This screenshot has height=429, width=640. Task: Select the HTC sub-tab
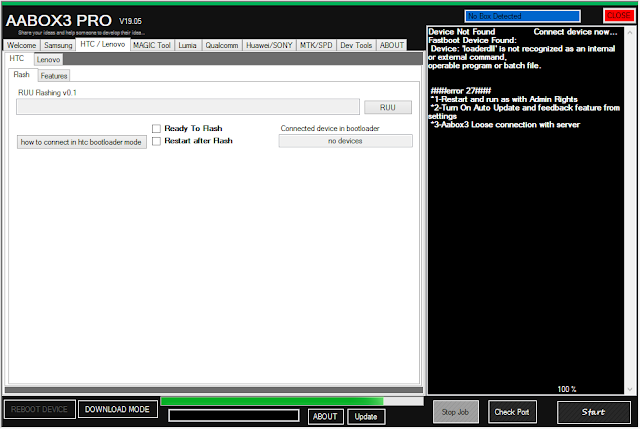[17, 58]
